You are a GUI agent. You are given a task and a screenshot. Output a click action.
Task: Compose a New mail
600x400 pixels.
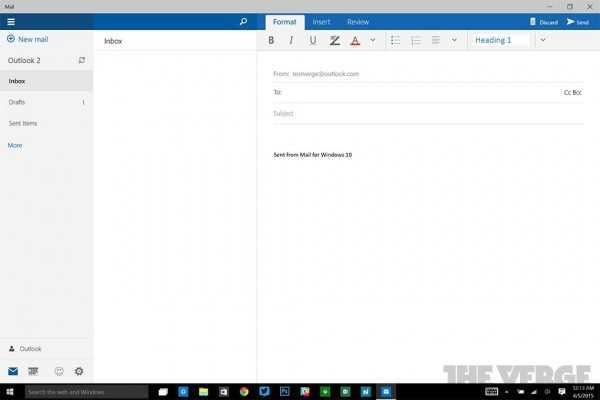tap(28, 39)
